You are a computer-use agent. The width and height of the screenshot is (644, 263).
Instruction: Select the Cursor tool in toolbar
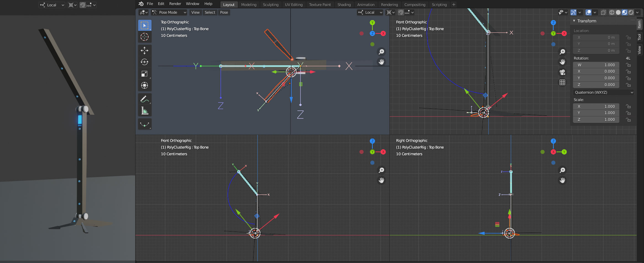[144, 37]
